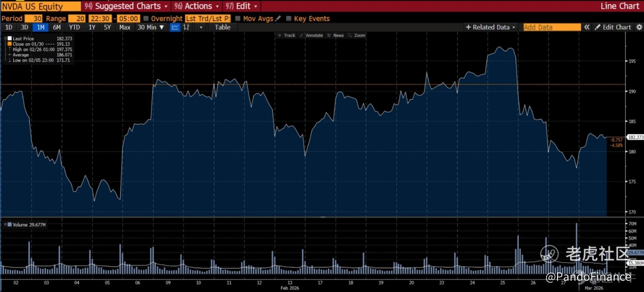Viewport: 644px width, 292px height.
Task: Click the Low on 02/05 legend row
Action: (x=39, y=60)
